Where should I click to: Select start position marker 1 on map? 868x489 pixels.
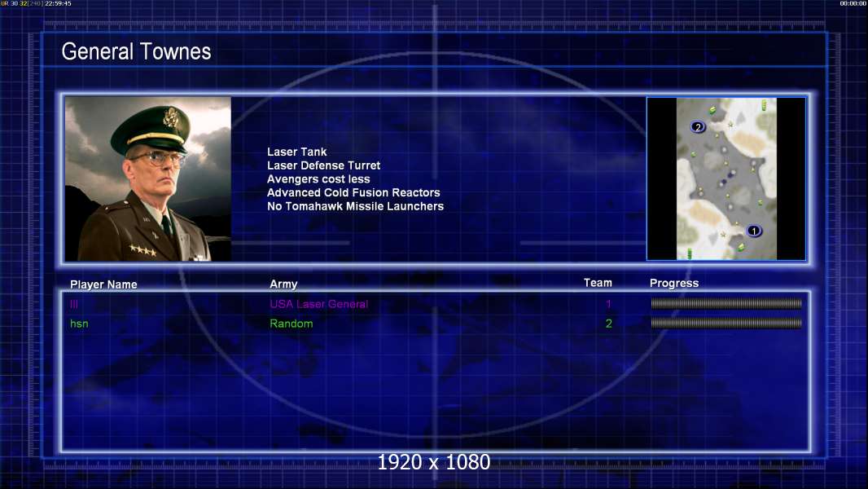(x=753, y=231)
